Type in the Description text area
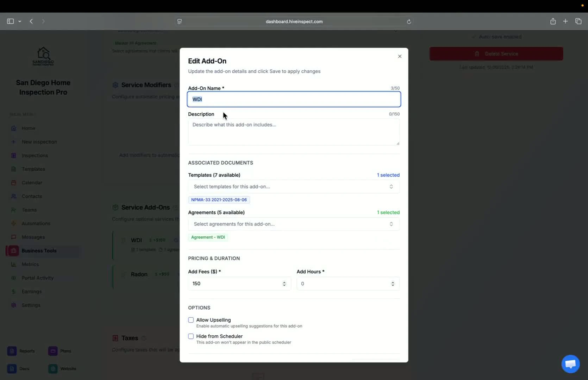 point(294,132)
